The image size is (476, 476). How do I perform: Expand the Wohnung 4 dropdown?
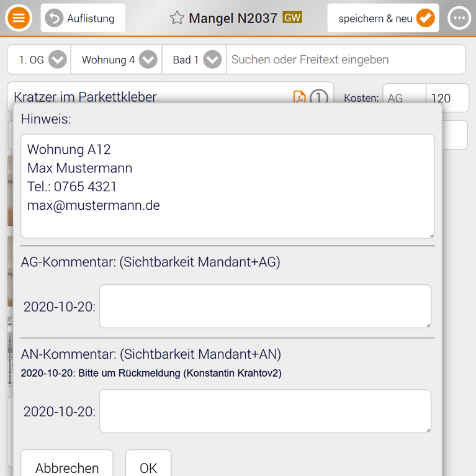148,60
